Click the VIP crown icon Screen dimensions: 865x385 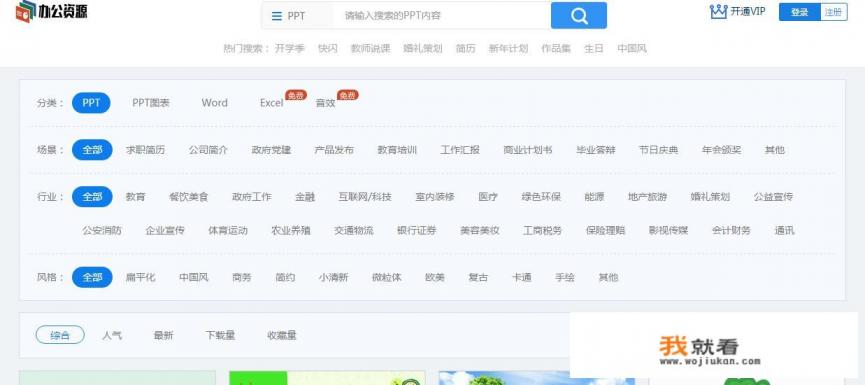[718, 12]
